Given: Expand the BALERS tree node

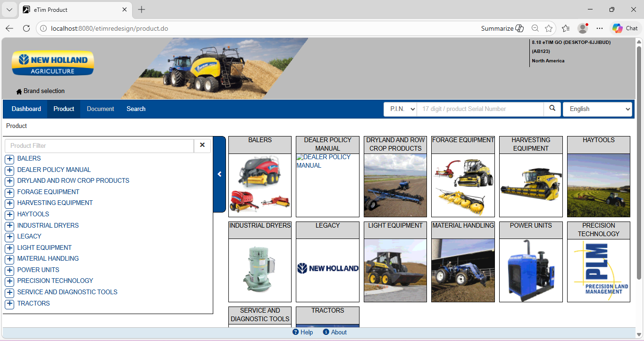Looking at the screenshot, I should (x=9, y=159).
